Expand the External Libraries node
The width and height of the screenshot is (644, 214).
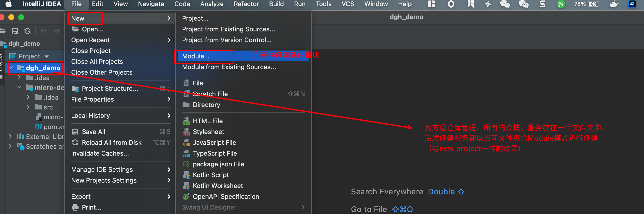[x=10, y=136]
